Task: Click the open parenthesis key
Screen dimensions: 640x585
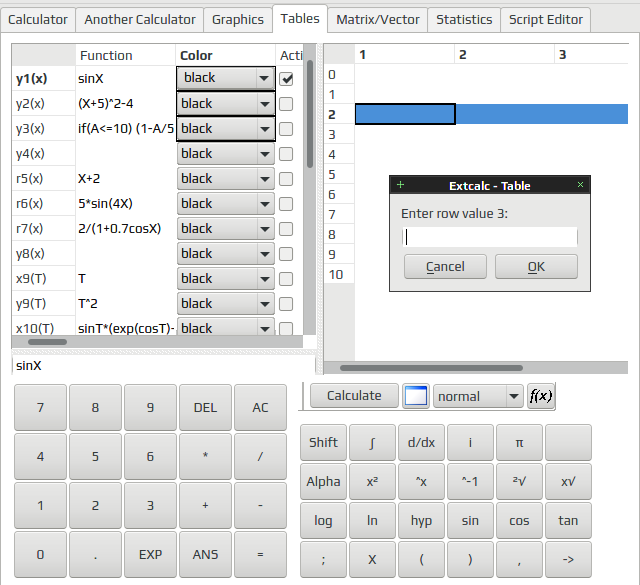Action: (421, 559)
